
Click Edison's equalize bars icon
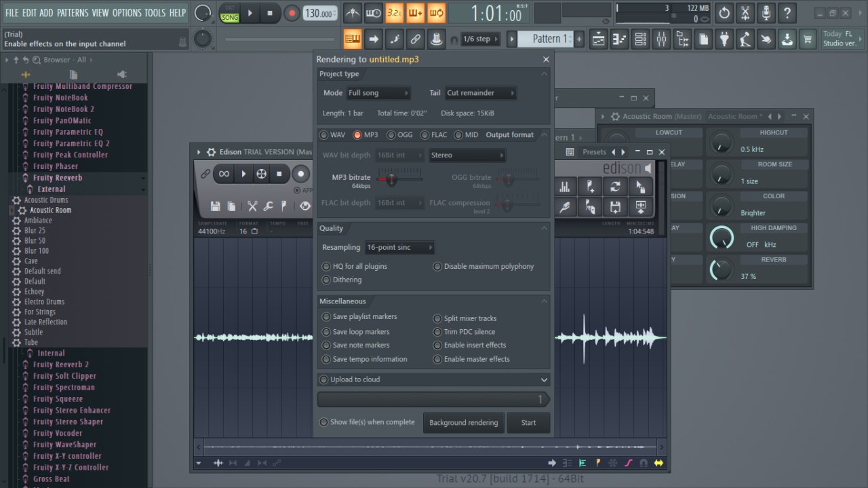564,187
